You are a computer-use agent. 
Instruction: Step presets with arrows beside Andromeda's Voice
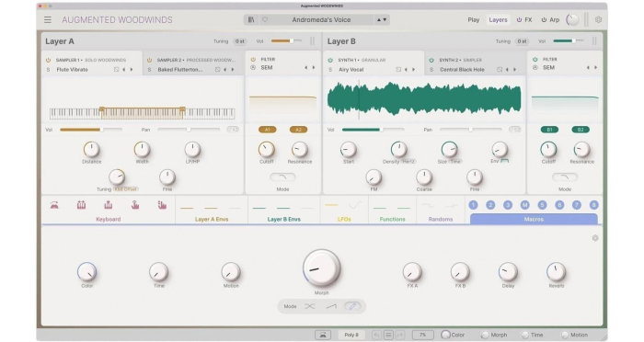[x=382, y=19]
